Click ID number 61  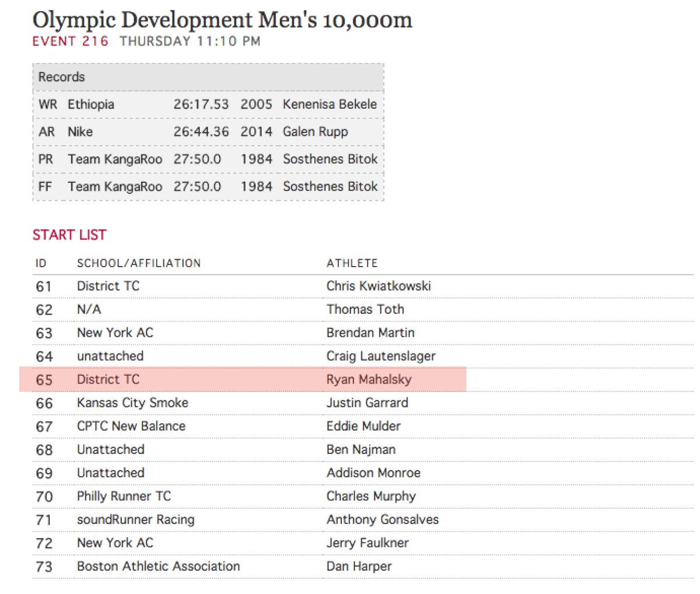tap(44, 286)
